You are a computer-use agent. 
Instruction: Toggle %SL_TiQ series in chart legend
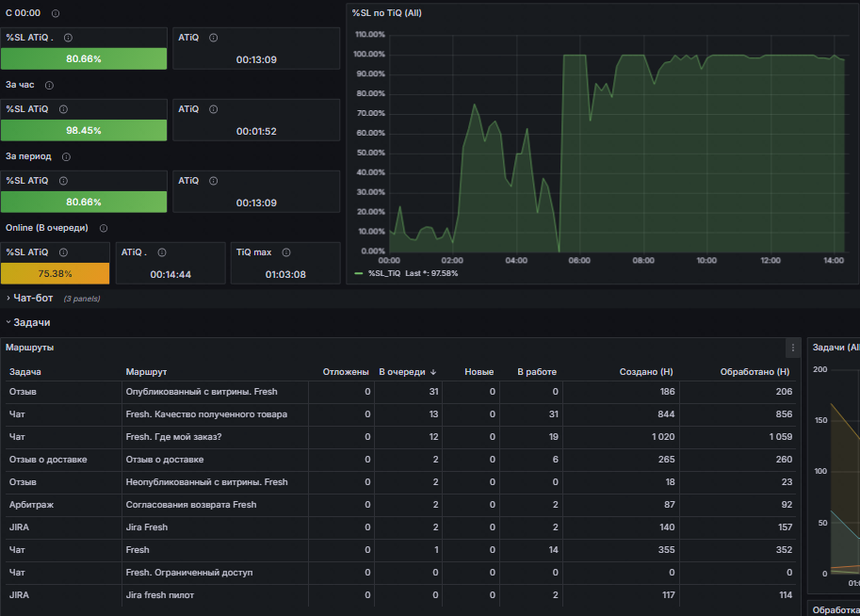pos(384,273)
